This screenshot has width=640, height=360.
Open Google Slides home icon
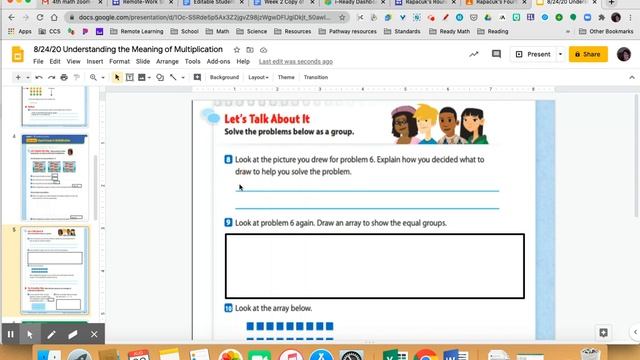(18, 54)
